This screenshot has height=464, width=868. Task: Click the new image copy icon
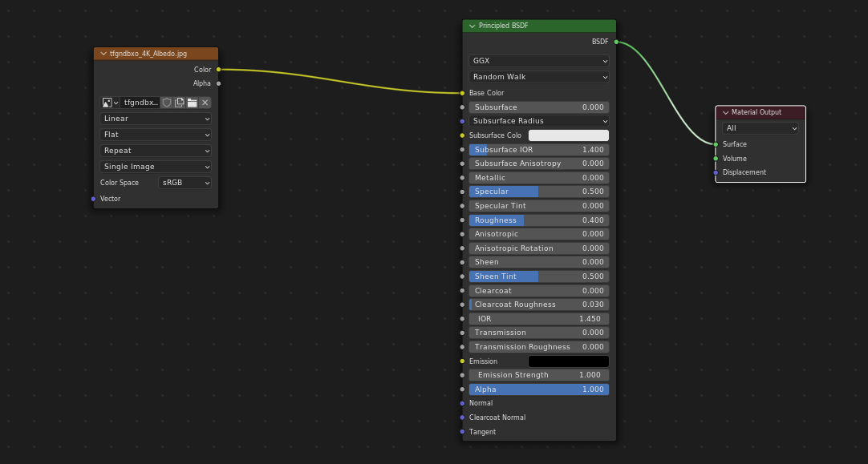coord(180,103)
